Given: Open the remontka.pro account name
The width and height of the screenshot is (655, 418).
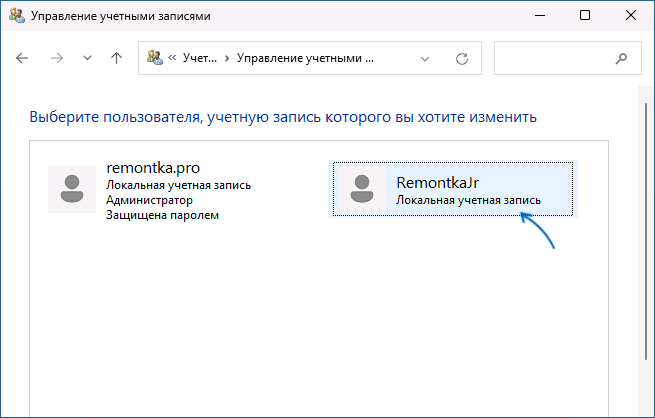Looking at the screenshot, I should (153, 168).
